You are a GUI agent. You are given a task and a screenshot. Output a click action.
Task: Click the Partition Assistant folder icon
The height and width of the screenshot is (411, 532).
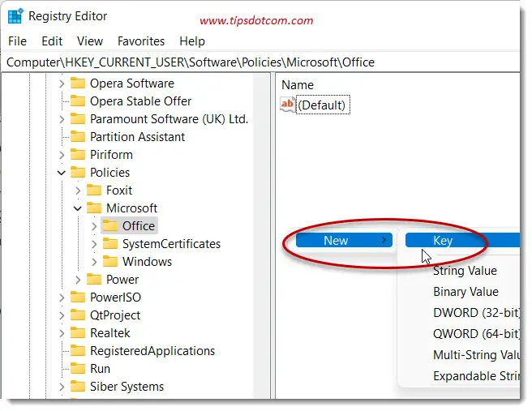[78, 137]
